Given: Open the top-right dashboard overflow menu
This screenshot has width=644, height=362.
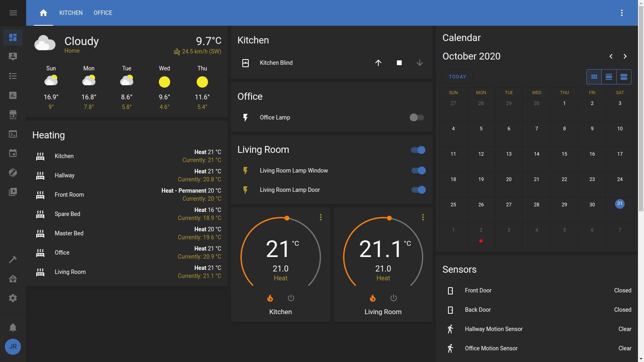Looking at the screenshot, I should click(622, 13).
